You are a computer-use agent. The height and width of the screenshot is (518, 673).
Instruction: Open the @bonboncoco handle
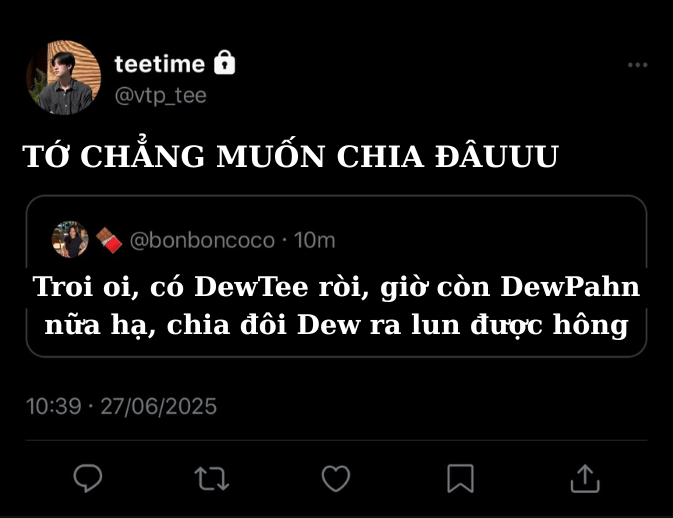point(202,240)
